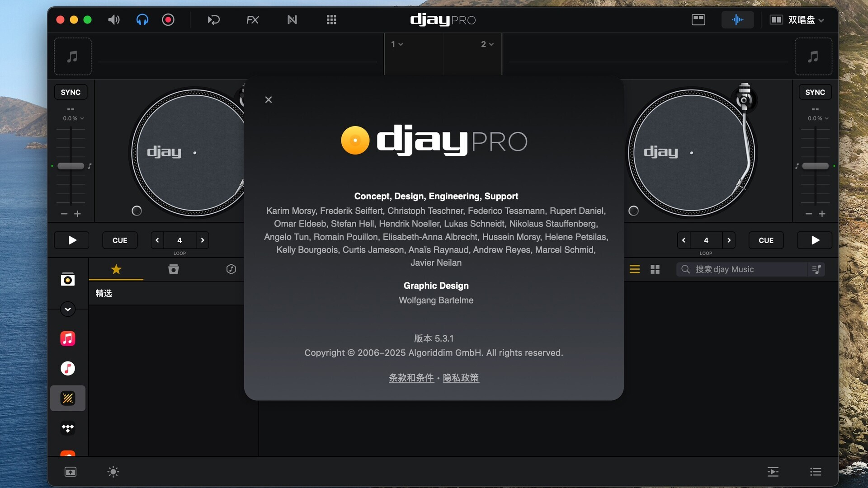The image size is (868, 488).
Task: Expand right deck tempo range 0.0% dropdown
Action: (x=818, y=118)
